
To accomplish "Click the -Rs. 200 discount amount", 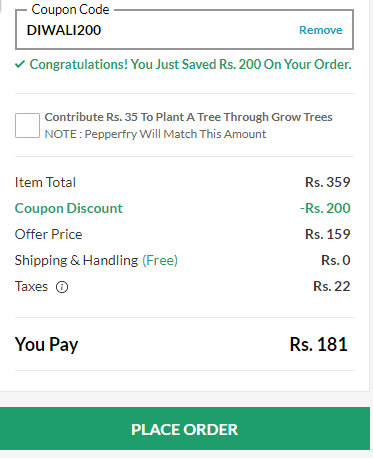I will point(325,208).
